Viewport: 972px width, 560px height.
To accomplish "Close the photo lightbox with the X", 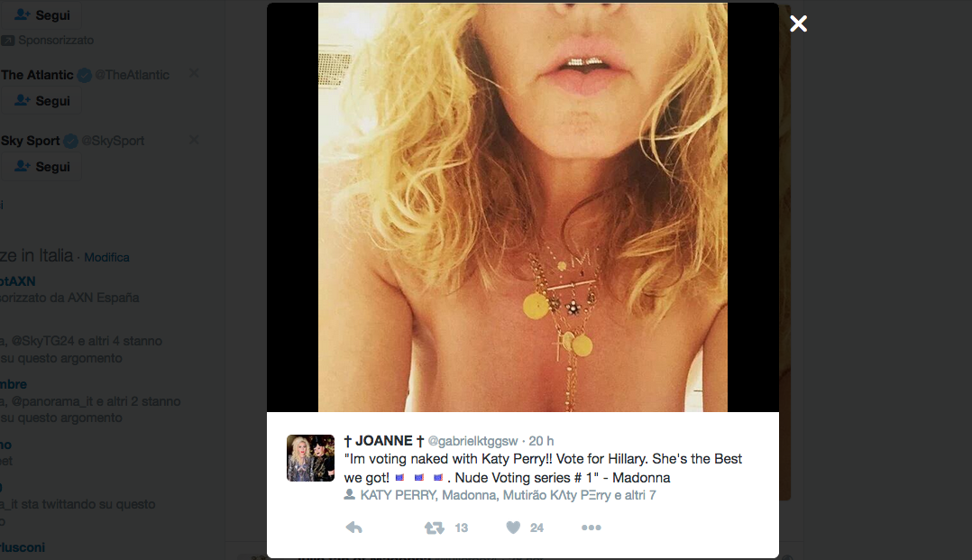I will (x=798, y=24).
